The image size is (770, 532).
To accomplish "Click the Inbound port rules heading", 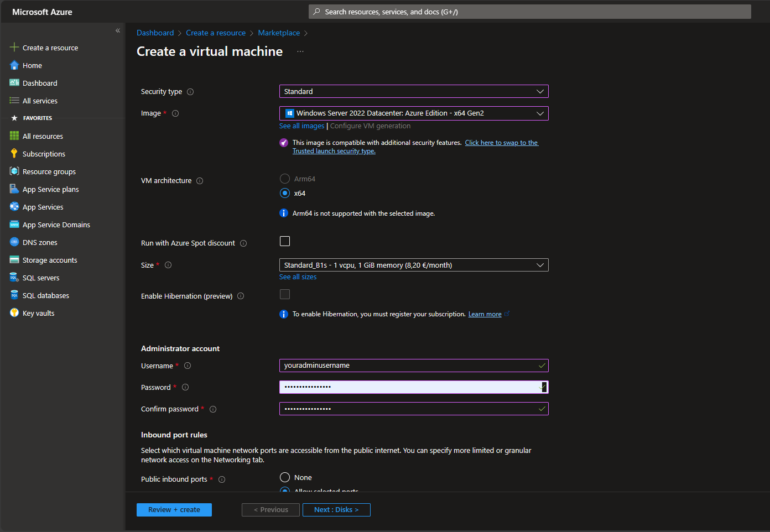I will pos(174,435).
